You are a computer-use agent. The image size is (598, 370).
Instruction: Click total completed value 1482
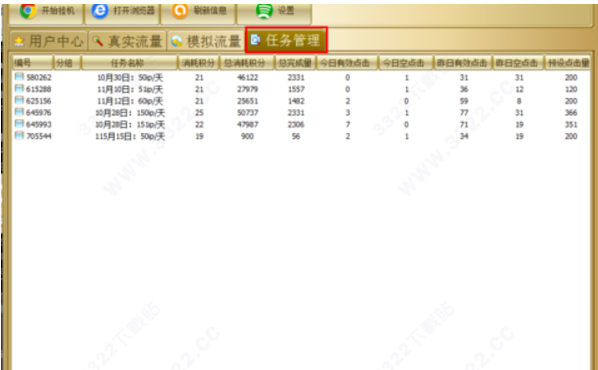pyautogui.click(x=296, y=101)
